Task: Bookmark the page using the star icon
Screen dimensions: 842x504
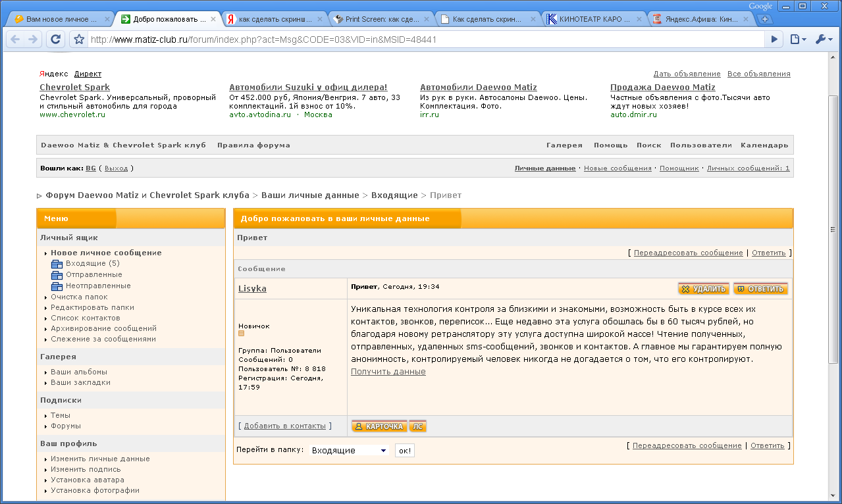Action: coord(79,39)
